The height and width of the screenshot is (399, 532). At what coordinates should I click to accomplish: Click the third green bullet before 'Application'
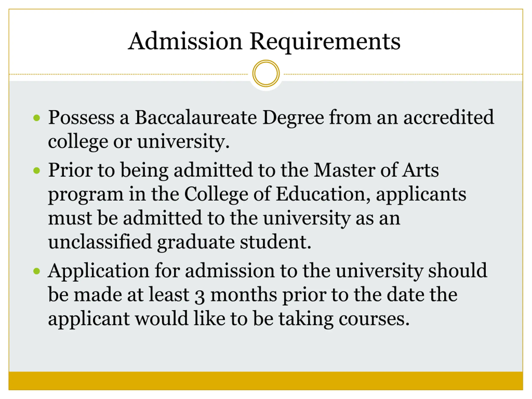(37, 271)
